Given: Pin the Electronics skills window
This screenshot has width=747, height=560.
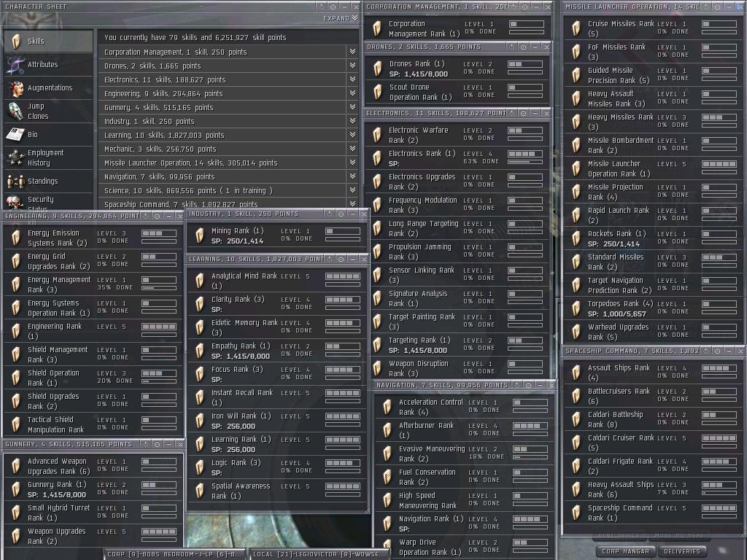Looking at the screenshot, I should [524, 113].
